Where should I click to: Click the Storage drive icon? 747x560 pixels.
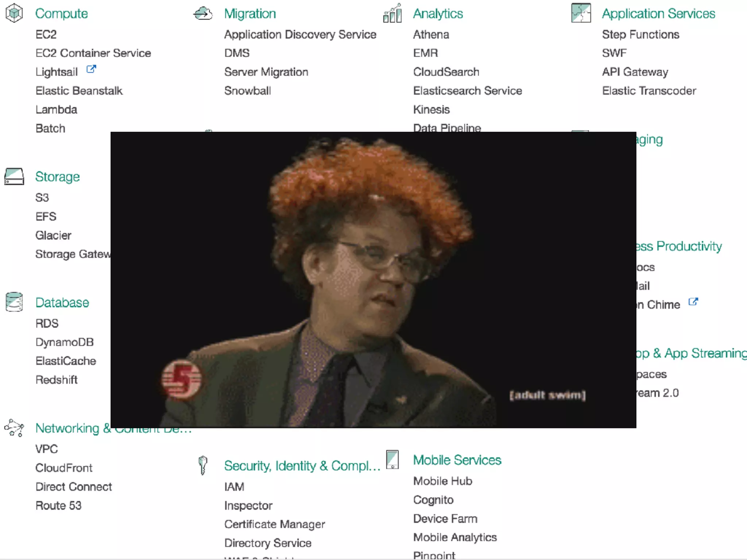click(x=14, y=176)
